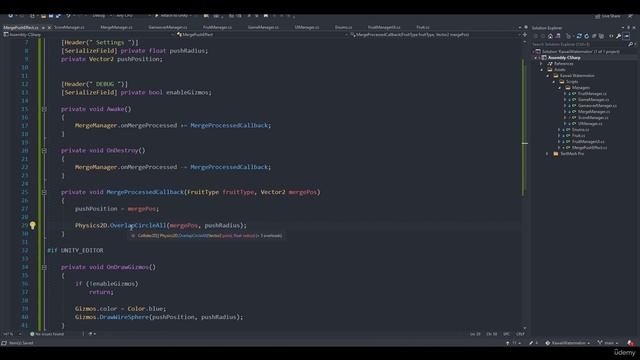Image resolution: width=640 pixels, height=360 pixels.
Task: Switch to Enums.cs tab
Action: pyautogui.click(x=343, y=28)
